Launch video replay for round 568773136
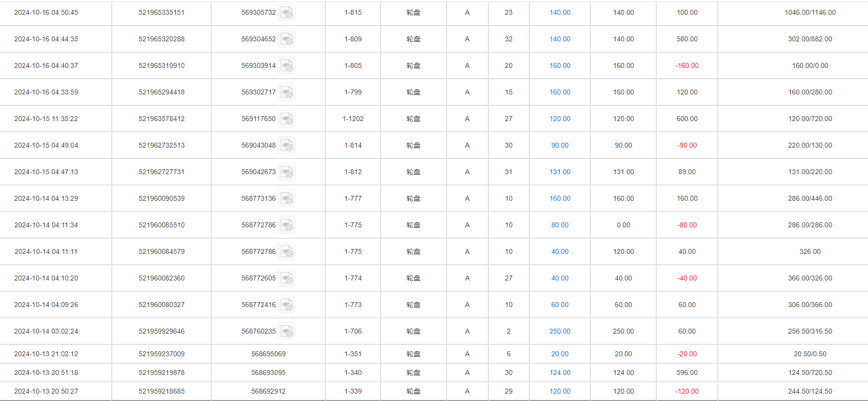 [x=287, y=199]
